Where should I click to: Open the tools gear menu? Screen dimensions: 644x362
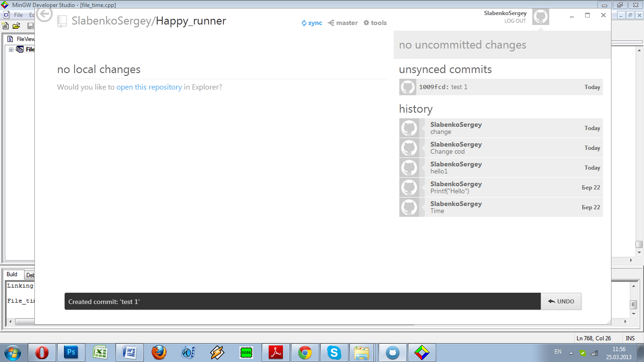[375, 23]
